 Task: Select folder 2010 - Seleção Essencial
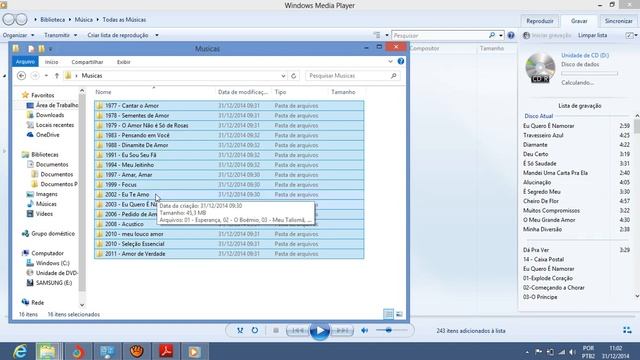[x=229, y=244]
